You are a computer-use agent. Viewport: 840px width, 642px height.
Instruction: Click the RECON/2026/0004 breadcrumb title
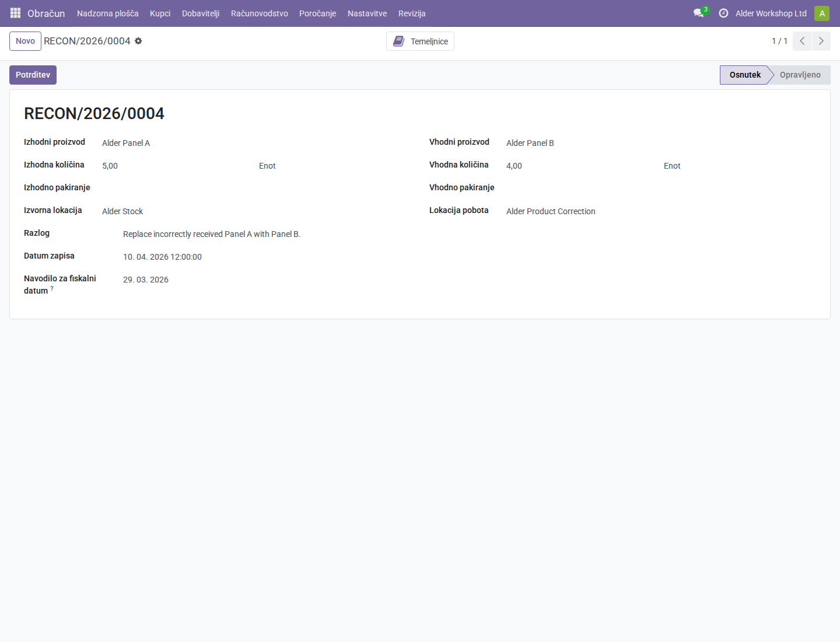[87, 41]
